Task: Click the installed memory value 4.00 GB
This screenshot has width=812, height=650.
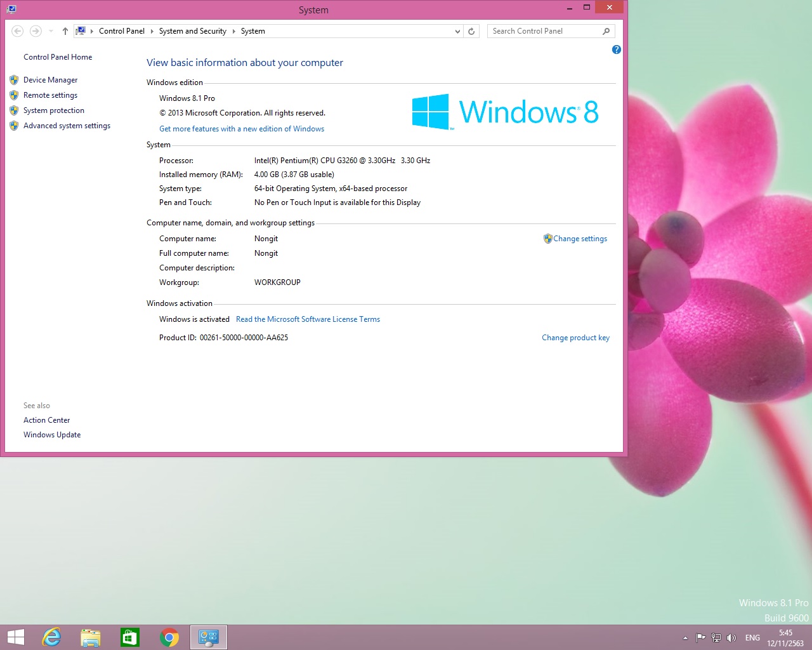Action: [294, 175]
